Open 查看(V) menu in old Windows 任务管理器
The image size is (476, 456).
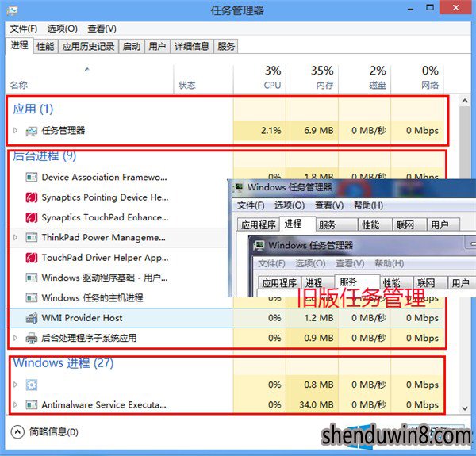pyautogui.click(x=329, y=205)
